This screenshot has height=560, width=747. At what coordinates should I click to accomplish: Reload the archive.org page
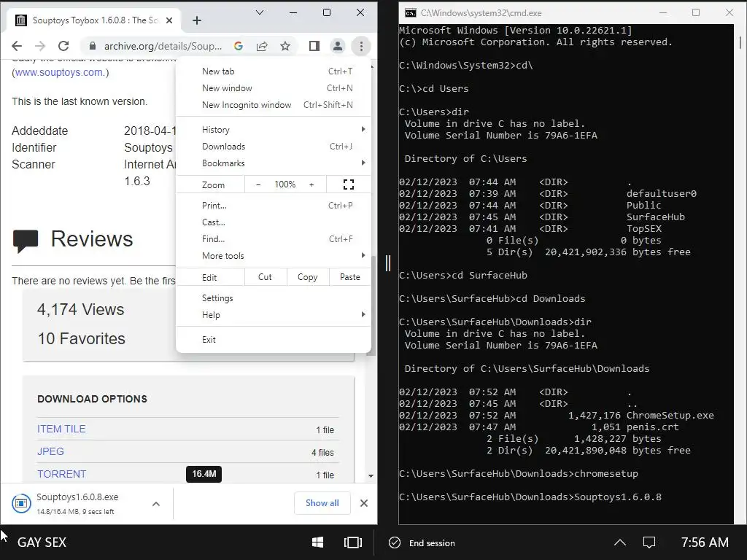point(63,46)
